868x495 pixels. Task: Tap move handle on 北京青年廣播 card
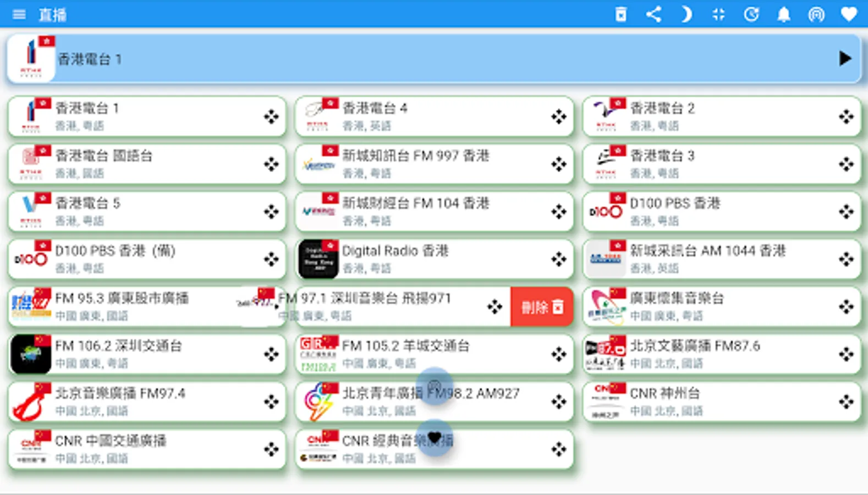559,402
